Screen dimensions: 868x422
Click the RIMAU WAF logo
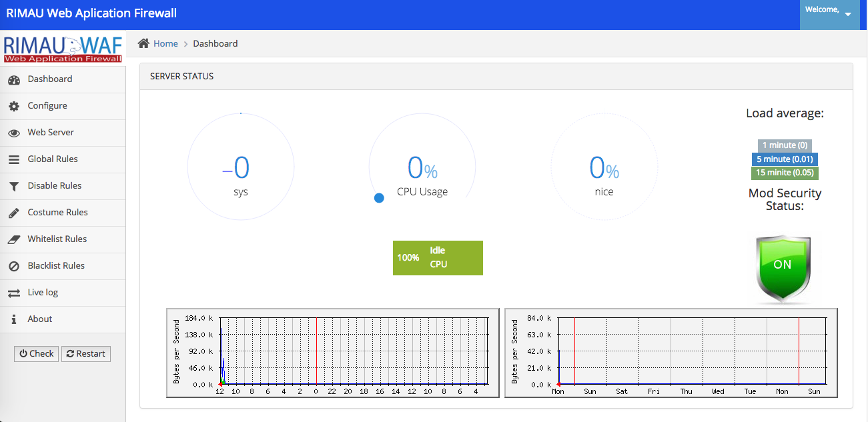[x=63, y=48]
